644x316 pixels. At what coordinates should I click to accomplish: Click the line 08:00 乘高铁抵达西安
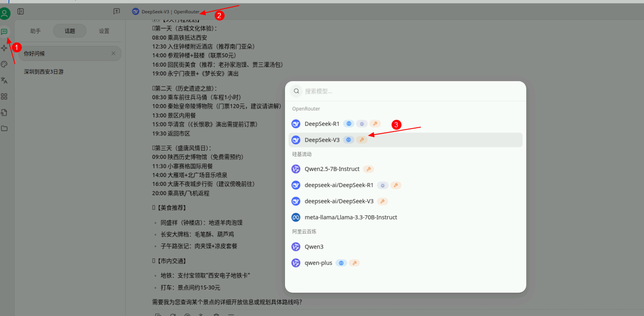tap(180, 37)
